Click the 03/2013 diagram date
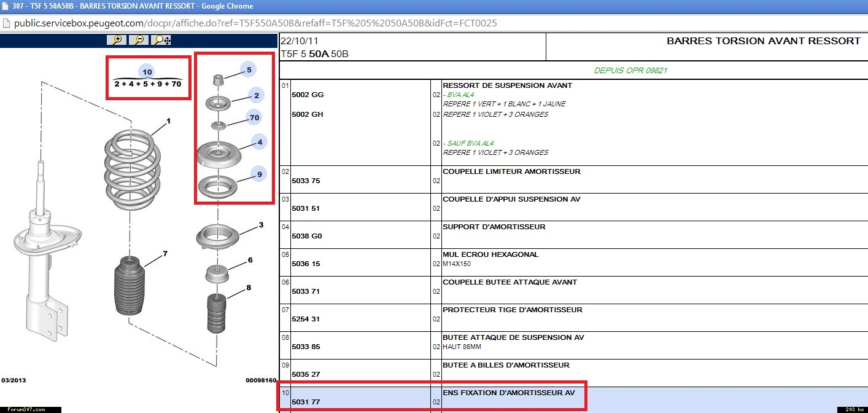 (x=14, y=380)
